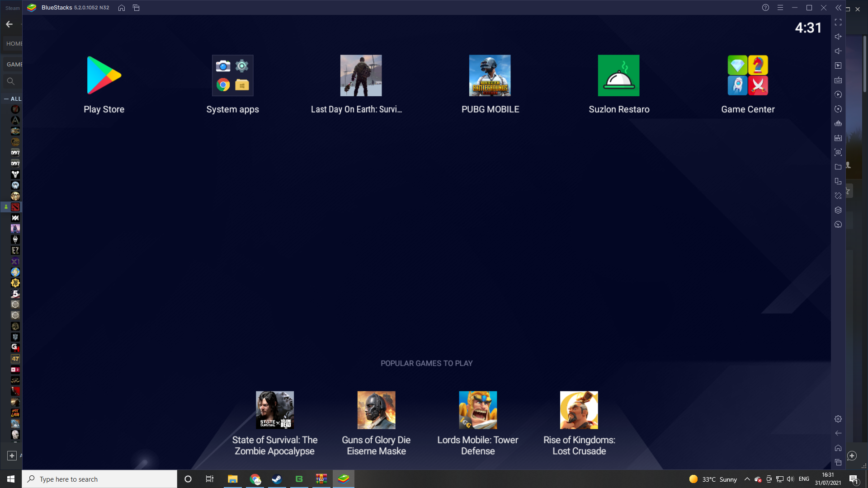This screenshot has height=488, width=868.
Task: Open Game Center
Action: click(x=748, y=75)
